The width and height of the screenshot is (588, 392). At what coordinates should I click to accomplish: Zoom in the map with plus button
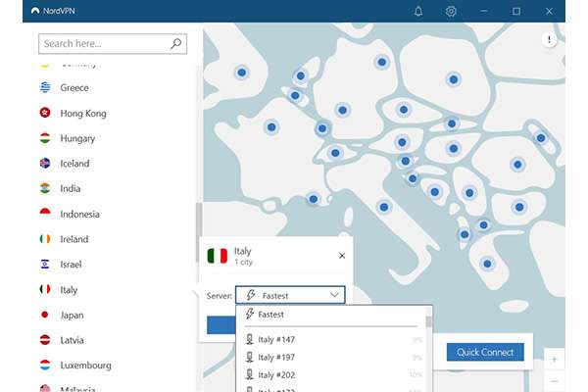(554, 359)
